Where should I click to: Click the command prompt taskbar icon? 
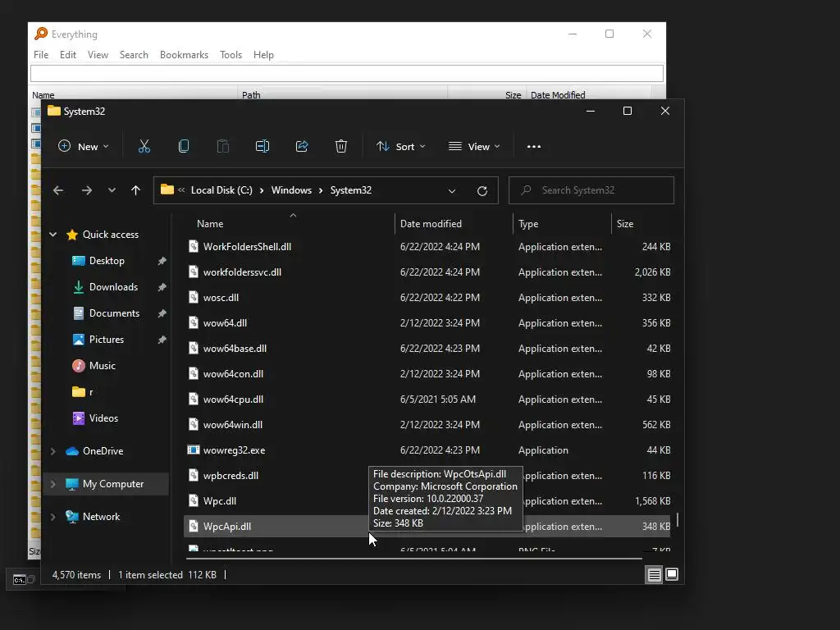20,580
